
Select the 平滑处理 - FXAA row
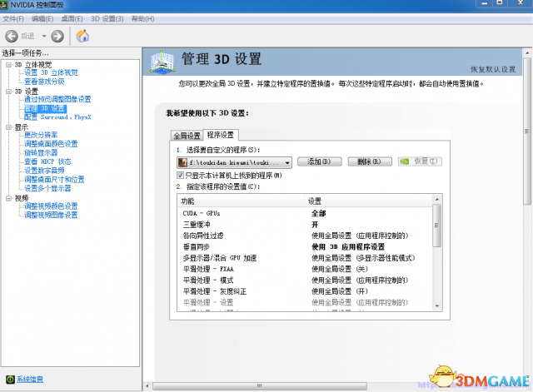point(305,269)
